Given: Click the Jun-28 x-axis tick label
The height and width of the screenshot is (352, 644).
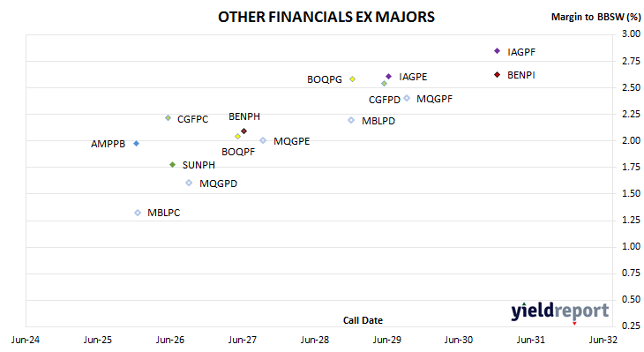Looking at the screenshot, I should click(315, 340).
